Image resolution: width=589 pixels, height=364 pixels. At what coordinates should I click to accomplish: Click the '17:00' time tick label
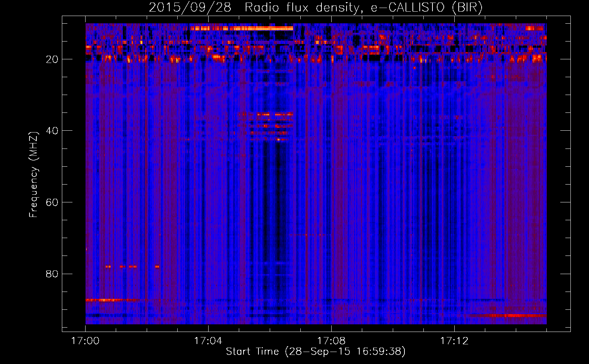point(85,341)
